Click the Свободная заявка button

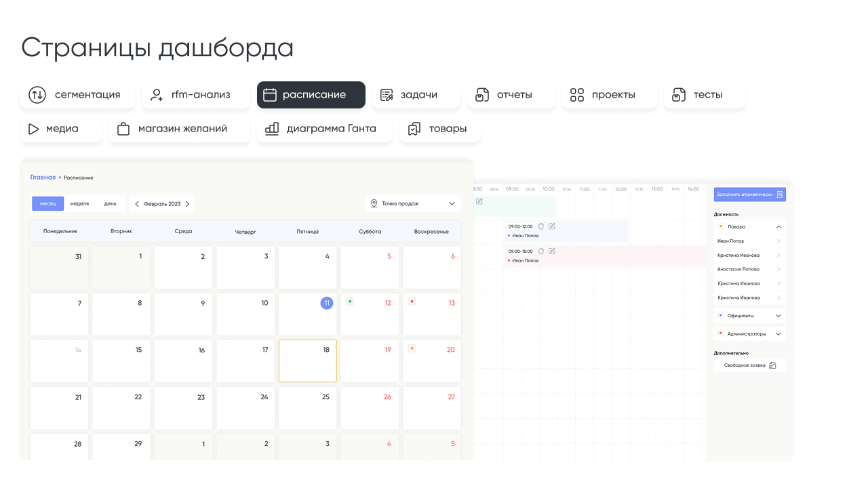point(750,365)
